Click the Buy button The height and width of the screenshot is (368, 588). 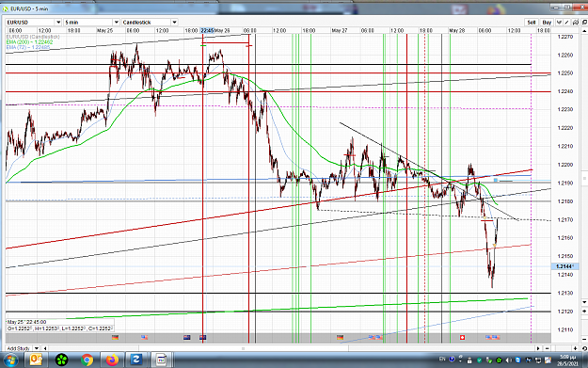pos(547,23)
